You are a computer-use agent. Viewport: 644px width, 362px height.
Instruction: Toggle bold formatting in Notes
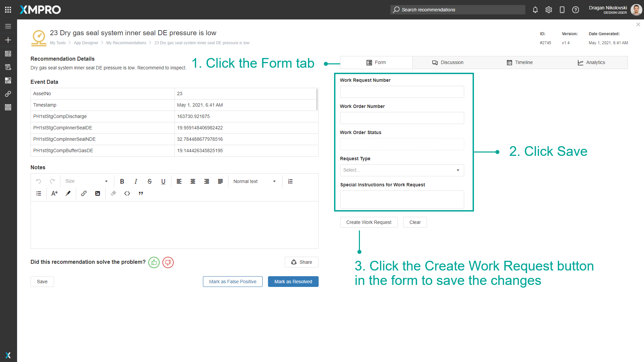122,181
